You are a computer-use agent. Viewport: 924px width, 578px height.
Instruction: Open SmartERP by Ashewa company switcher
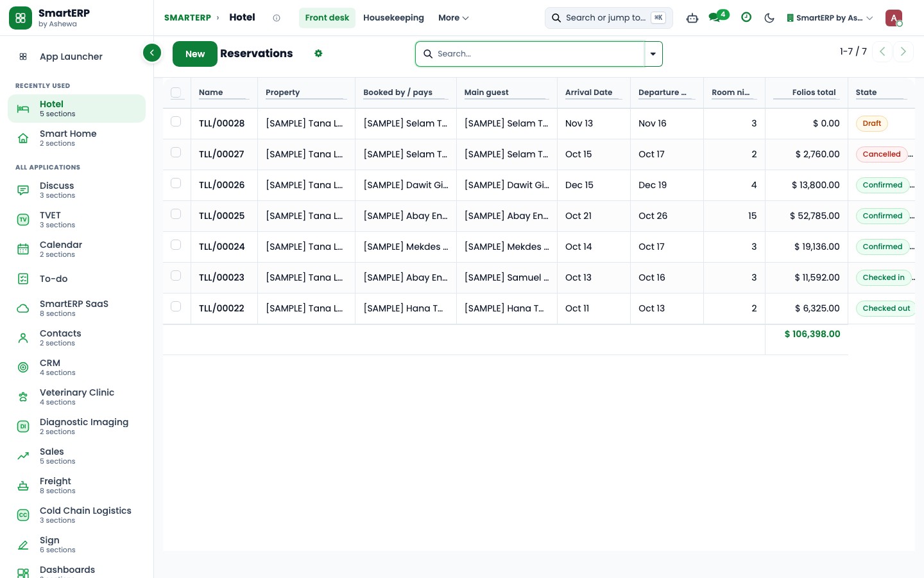coord(830,18)
